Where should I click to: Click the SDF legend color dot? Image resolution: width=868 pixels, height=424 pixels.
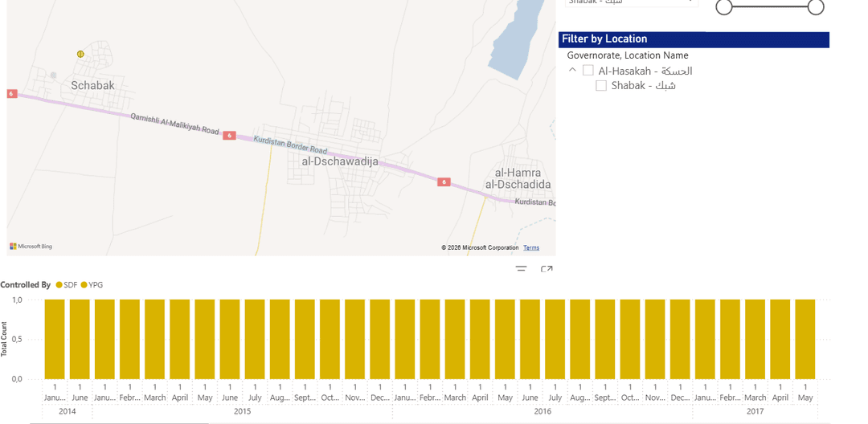[x=59, y=285]
